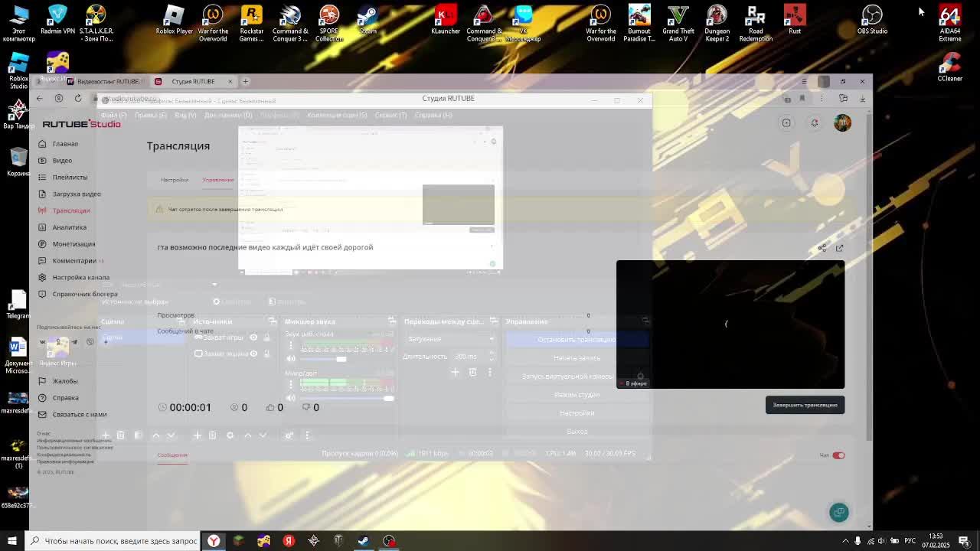Viewport: 980px width, 551px height.
Task: Open transitions three-dot menu
Action: (x=490, y=372)
